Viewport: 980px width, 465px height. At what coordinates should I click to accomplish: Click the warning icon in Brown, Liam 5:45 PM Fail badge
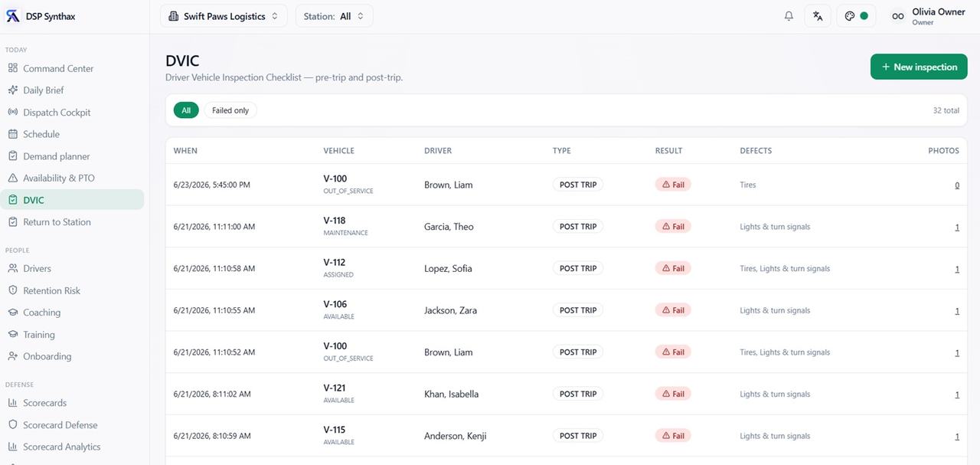[x=666, y=185]
